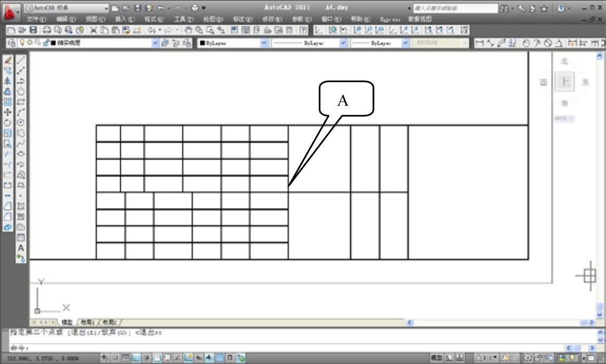Click the 上 face of the ViewCube
The width and height of the screenshot is (606, 364).
(x=565, y=82)
